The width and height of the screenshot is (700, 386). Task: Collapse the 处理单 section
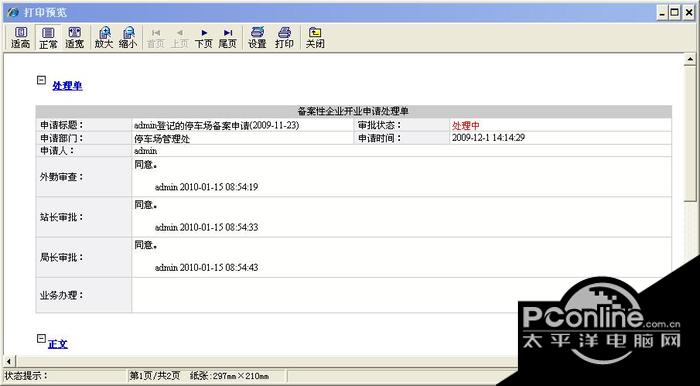[x=41, y=80]
